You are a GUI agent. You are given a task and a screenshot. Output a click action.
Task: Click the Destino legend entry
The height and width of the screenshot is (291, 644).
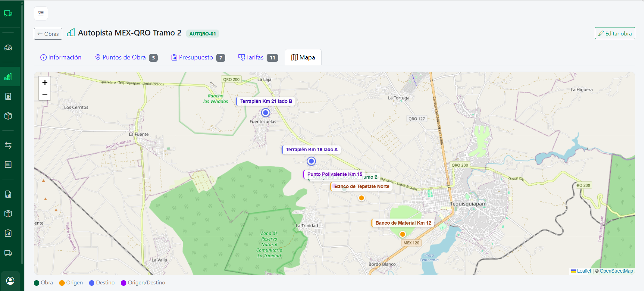pos(102,283)
